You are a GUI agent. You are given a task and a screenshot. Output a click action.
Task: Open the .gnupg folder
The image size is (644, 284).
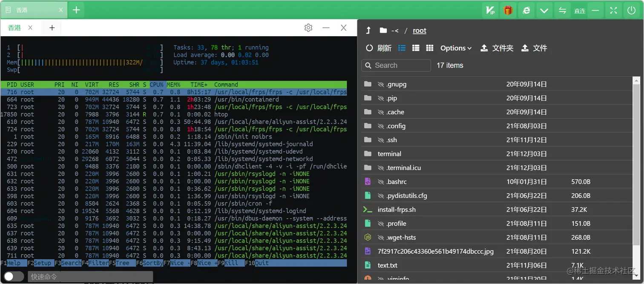497,84
